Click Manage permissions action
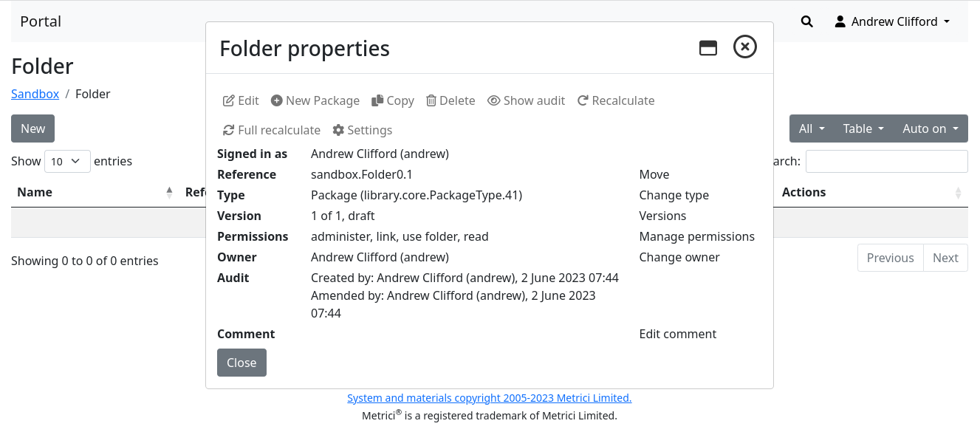Screen dimensions: 980x432 tap(696, 236)
